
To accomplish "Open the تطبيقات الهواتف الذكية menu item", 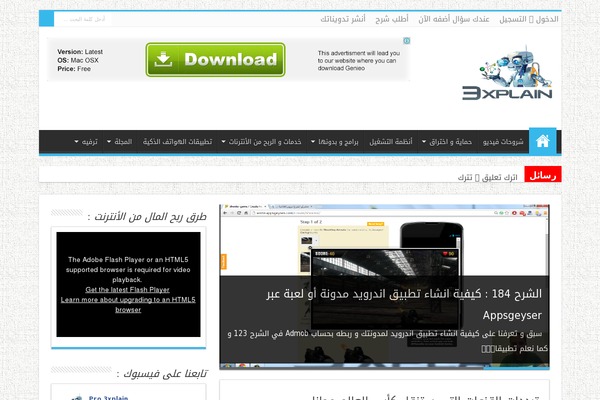I will click(177, 142).
